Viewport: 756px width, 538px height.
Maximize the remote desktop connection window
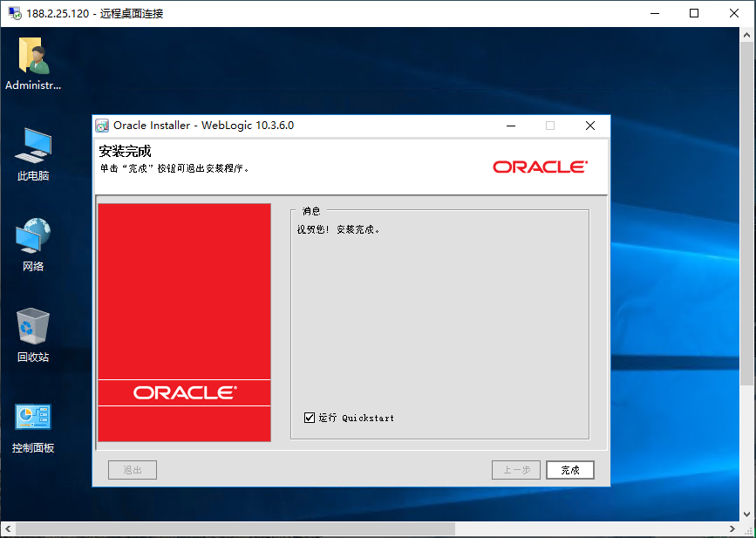(694, 13)
